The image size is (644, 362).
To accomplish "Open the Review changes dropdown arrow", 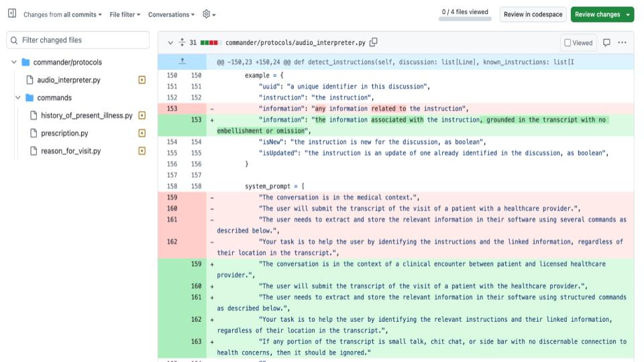I will [628, 14].
